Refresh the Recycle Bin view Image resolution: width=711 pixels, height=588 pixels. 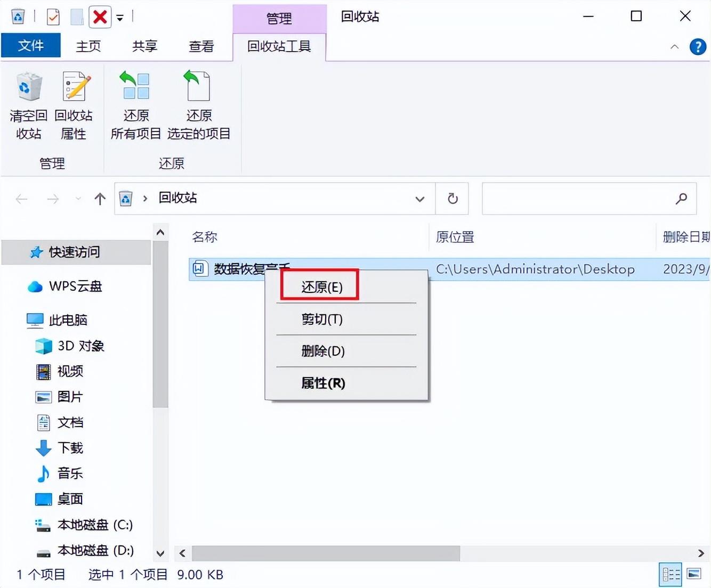point(453,199)
